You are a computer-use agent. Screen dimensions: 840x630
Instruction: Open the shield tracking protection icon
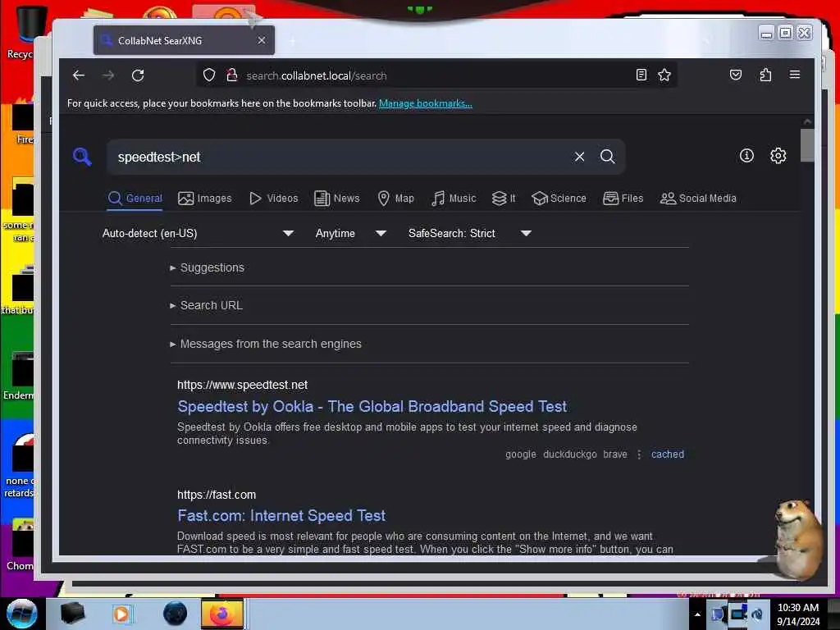point(209,75)
